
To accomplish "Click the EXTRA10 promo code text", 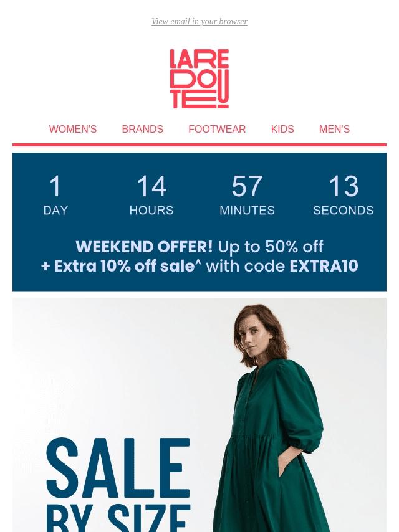I will coord(324,266).
